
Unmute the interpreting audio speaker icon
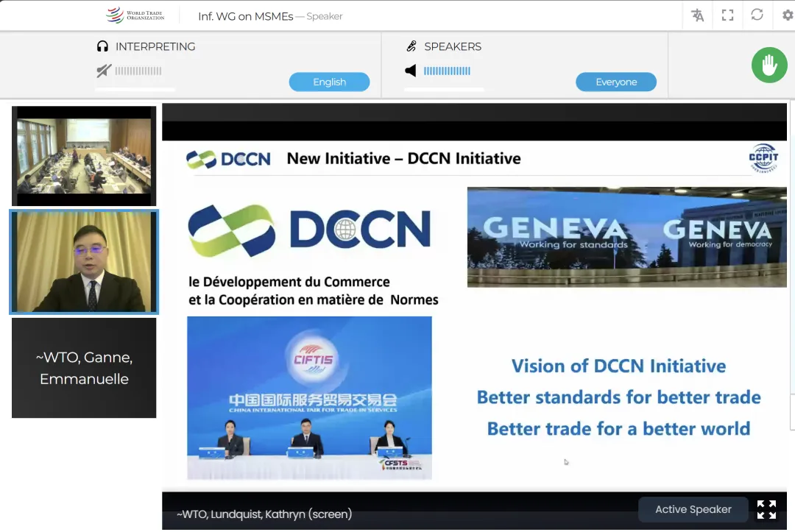(x=104, y=71)
